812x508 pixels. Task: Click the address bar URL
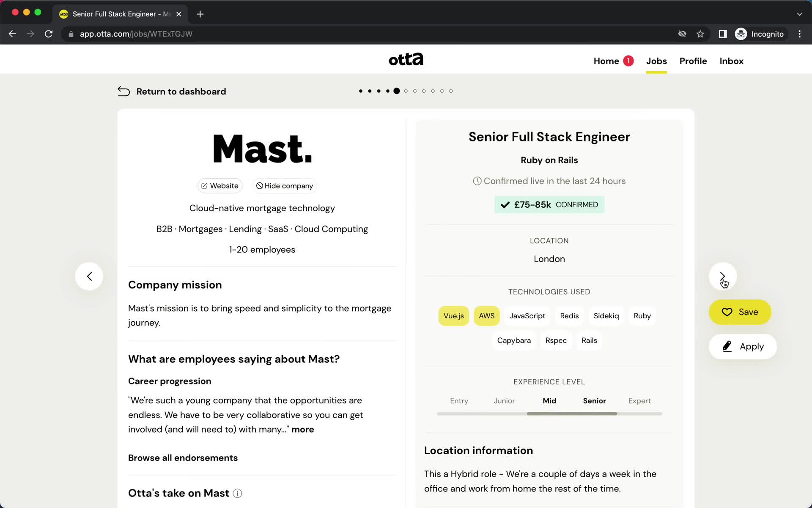pyautogui.click(x=136, y=34)
